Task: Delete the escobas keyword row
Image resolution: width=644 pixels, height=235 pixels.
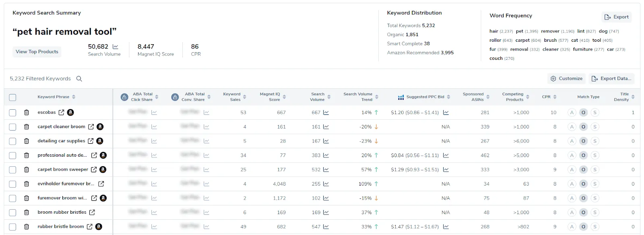Action: (27, 112)
